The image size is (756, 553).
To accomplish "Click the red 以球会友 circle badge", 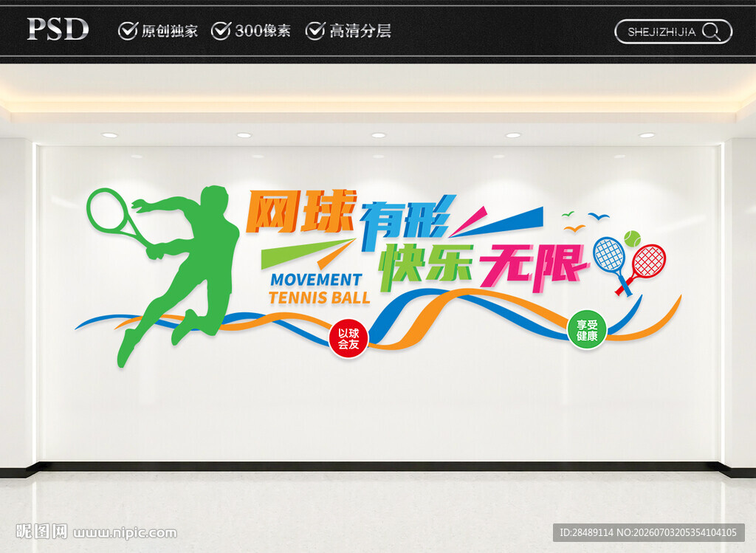I will pyautogui.click(x=348, y=338).
